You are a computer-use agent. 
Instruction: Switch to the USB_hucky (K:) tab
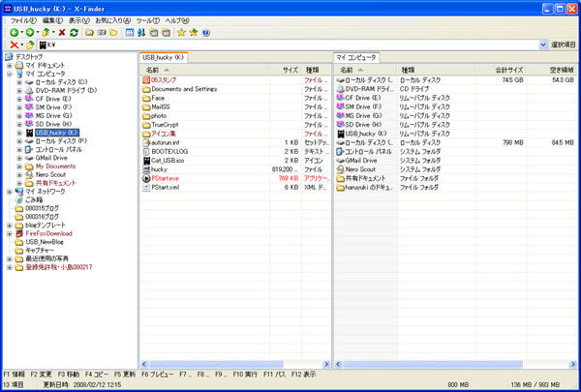click(163, 57)
